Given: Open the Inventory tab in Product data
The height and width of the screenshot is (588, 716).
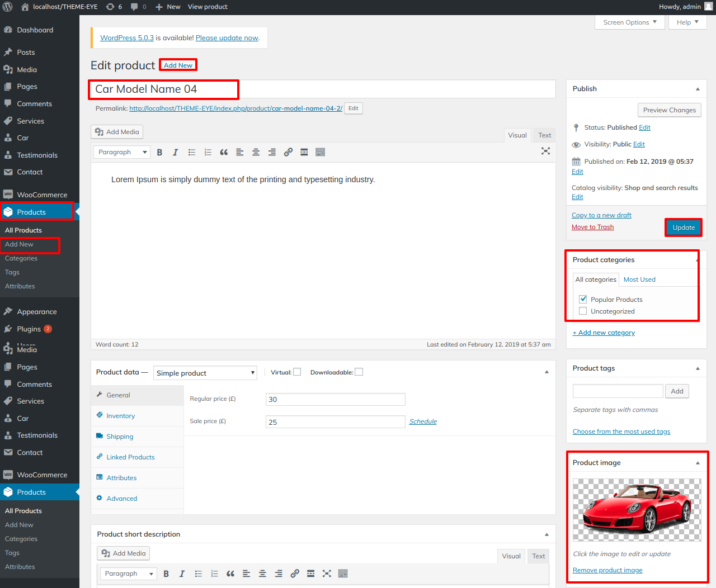Looking at the screenshot, I should tap(121, 416).
